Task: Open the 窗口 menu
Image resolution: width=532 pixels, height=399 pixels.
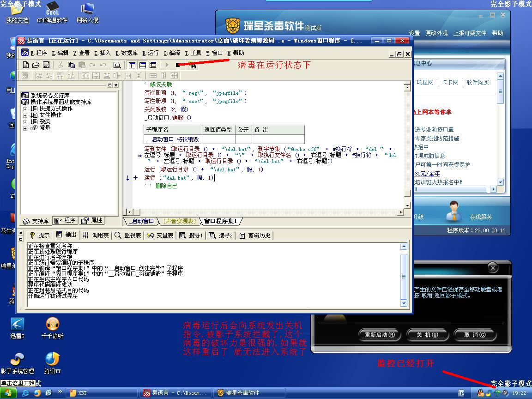Action: point(214,53)
